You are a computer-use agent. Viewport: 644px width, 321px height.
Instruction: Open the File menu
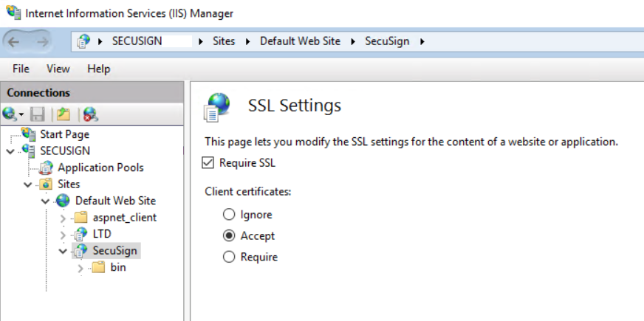point(21,69)
